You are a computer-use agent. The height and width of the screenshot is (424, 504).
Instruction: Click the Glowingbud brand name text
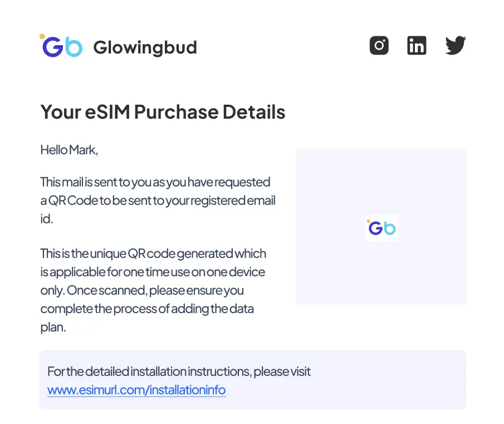[x=145, y=47]
